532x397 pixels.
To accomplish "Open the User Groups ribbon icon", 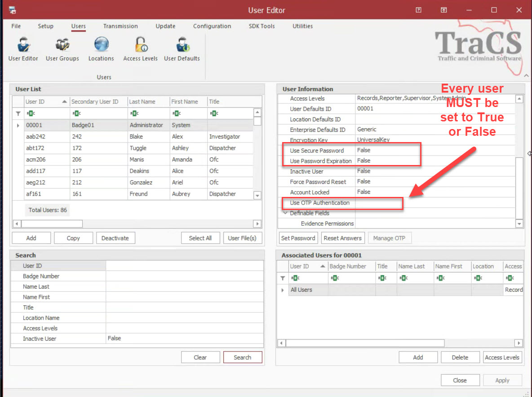I will coord(62,49).
